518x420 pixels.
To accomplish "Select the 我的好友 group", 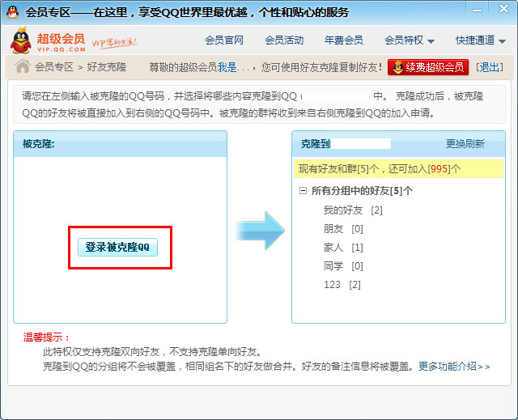I will [x=342, y=210].
